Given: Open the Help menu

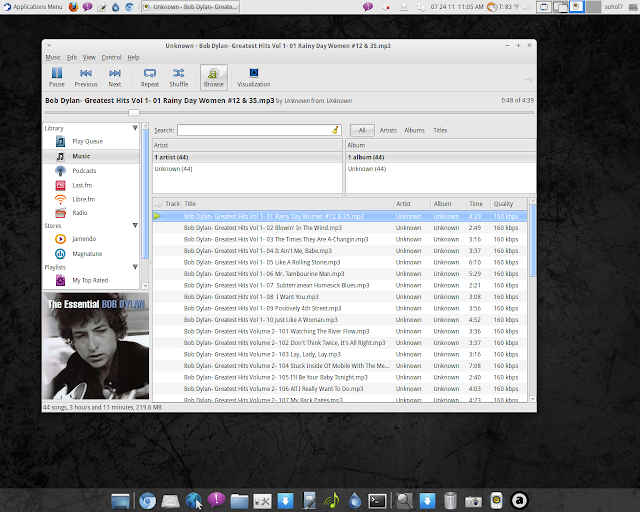Looking at the screenshot, I should click(x=133, y=57).
